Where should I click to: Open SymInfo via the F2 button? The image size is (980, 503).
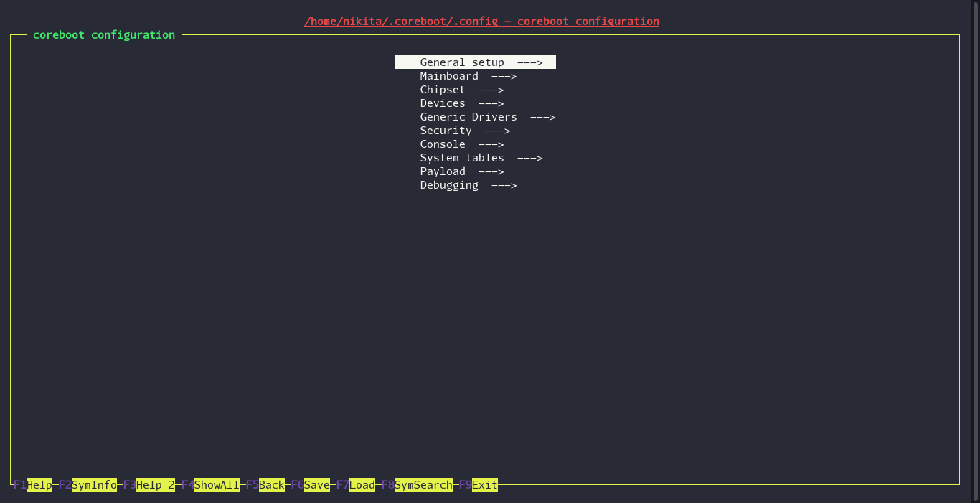point(94,484)
